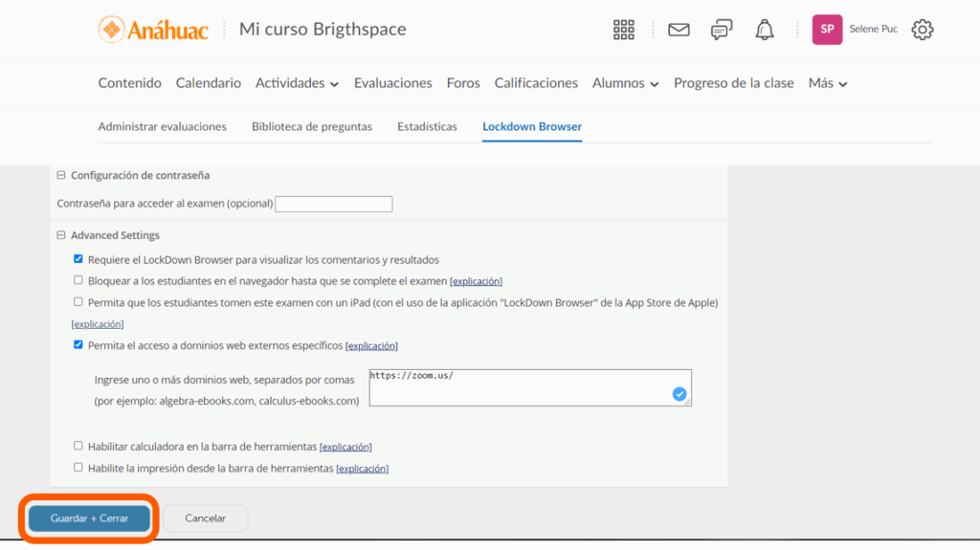Open the settings gear icon

pyautogui.click(x=922, y=30)
